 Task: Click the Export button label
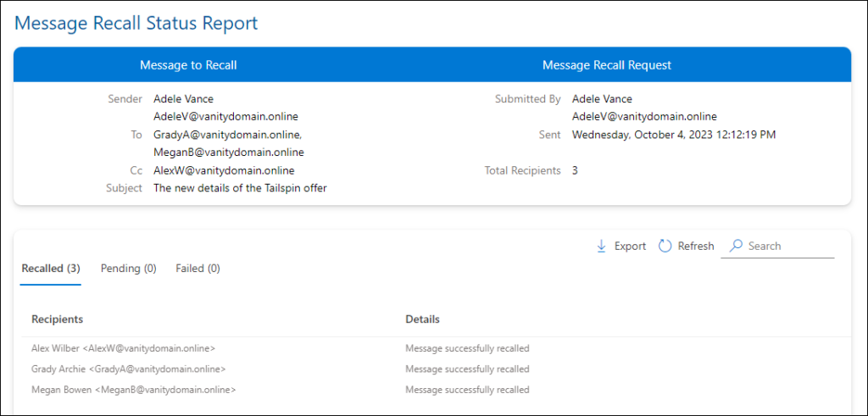coord(630,246)
